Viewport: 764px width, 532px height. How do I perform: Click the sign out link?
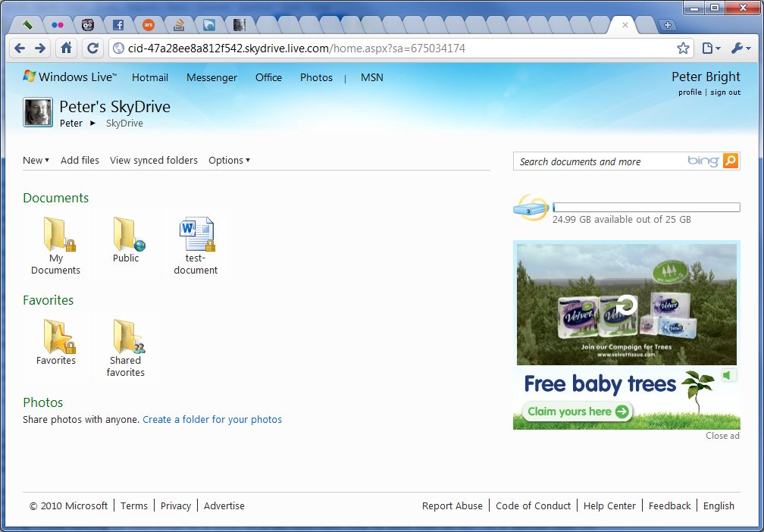click(725, 92)
